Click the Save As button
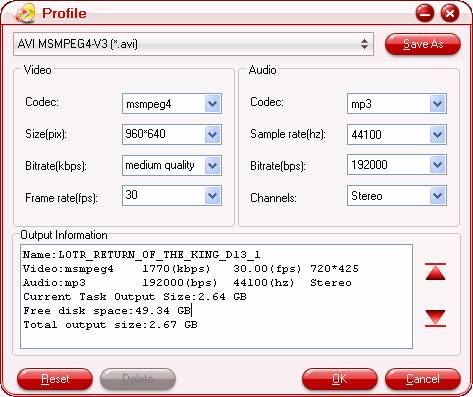This screenshot has height=397, width=473. pos(423,44)
